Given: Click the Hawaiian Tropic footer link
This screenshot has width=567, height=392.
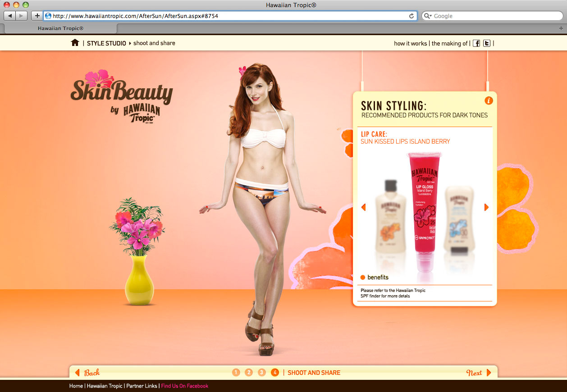Looking at the screenshot, I should [105, 386].
